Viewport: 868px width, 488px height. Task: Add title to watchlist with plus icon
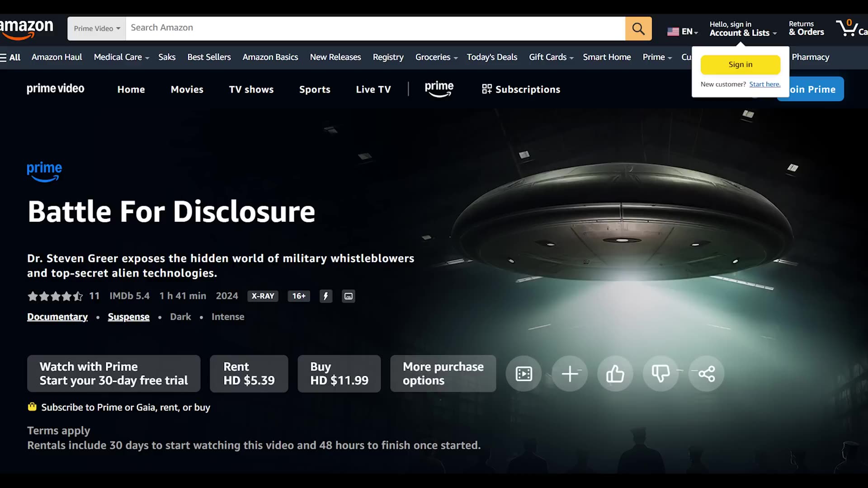570,374
